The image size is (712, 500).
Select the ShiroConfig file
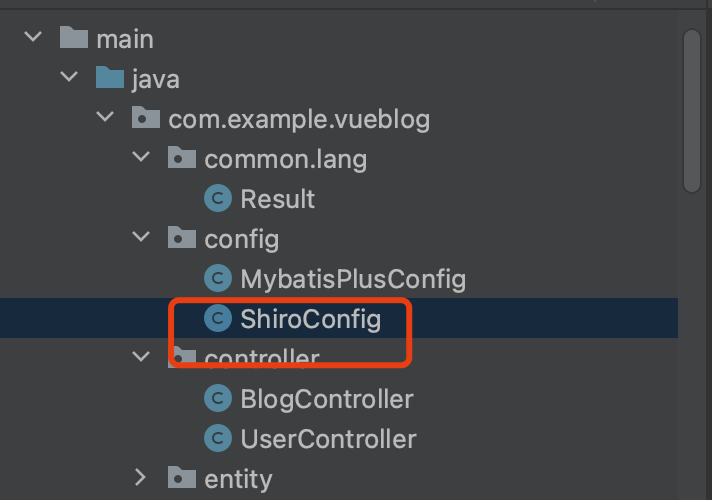click(x=310, y=319)
